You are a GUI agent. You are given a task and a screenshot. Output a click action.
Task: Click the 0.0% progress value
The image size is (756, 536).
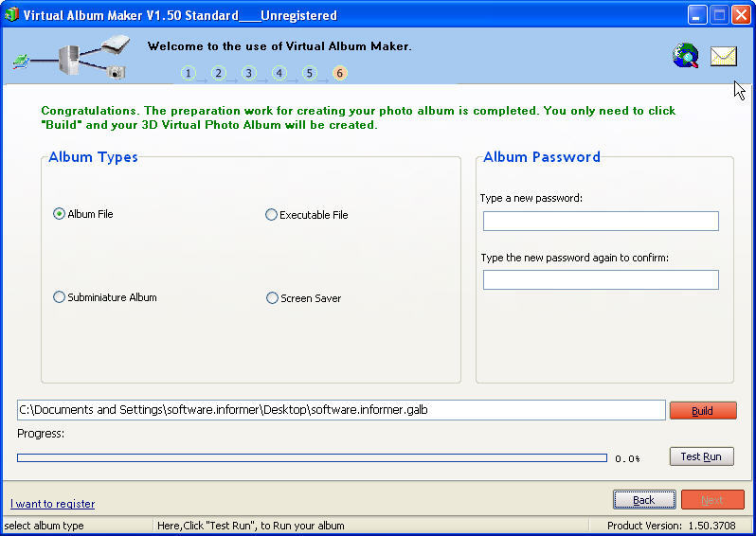click(x=627, y=459)
